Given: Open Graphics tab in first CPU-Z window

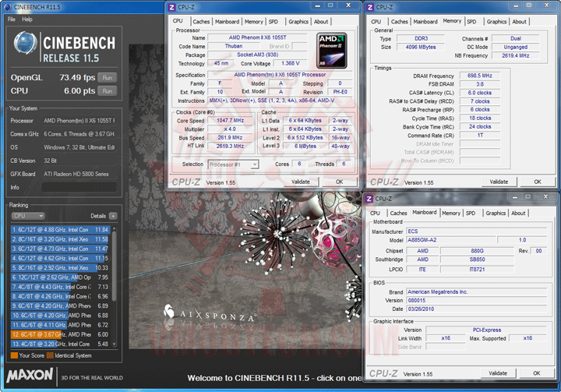Looking at the screenshot, I should (x=298, y=22).
